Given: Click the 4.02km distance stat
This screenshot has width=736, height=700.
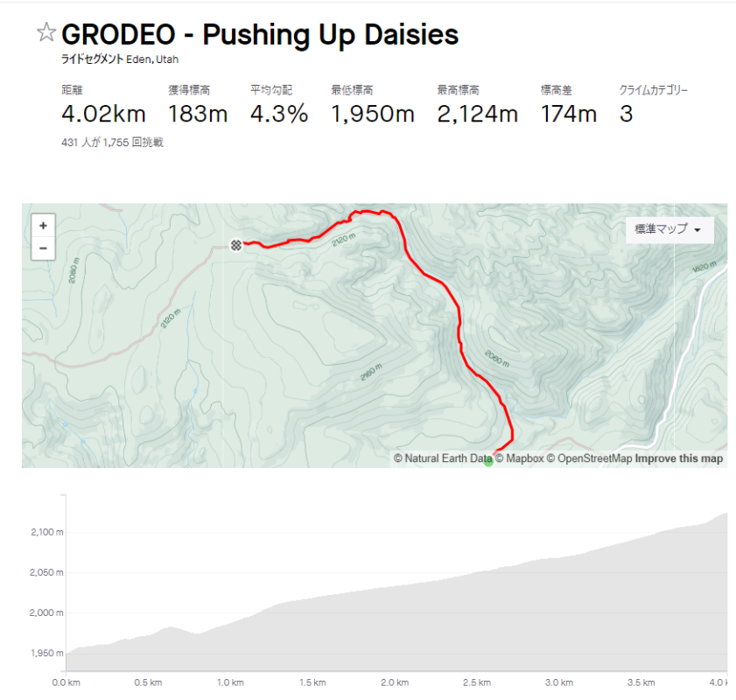Looking at the screenshot, I should pyautogui.click(x=103, y=114).
